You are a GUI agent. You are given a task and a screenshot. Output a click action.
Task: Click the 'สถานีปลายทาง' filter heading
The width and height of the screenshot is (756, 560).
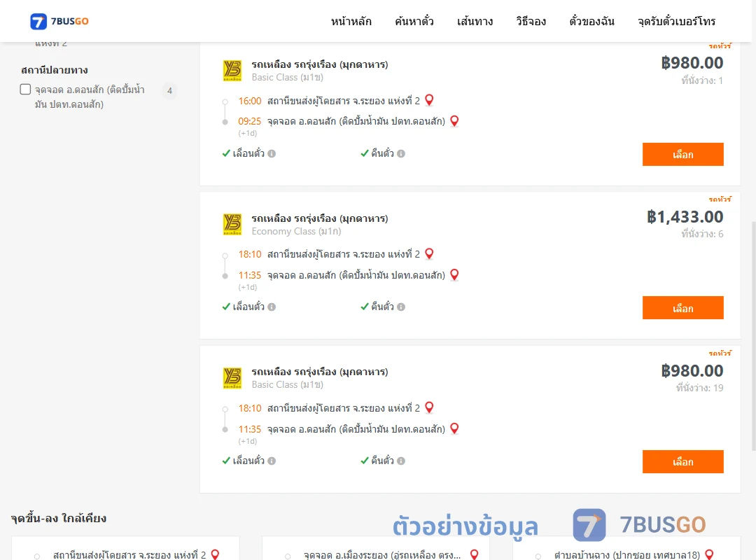(55, 71)
